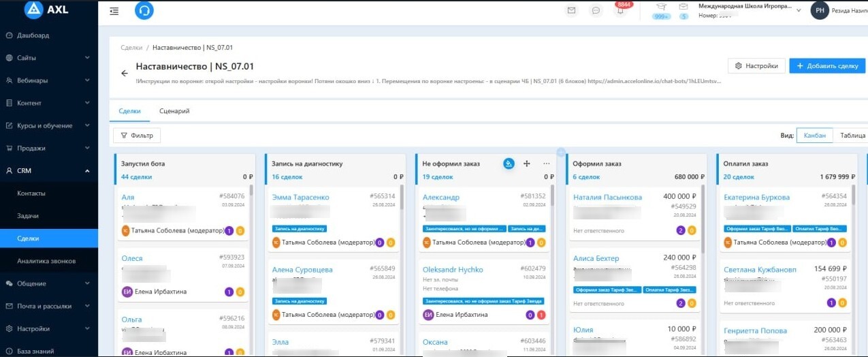Open deal Алена Суровцева
Screen dimensions: 868x357
pyautogui.click(x=302, y=270)
